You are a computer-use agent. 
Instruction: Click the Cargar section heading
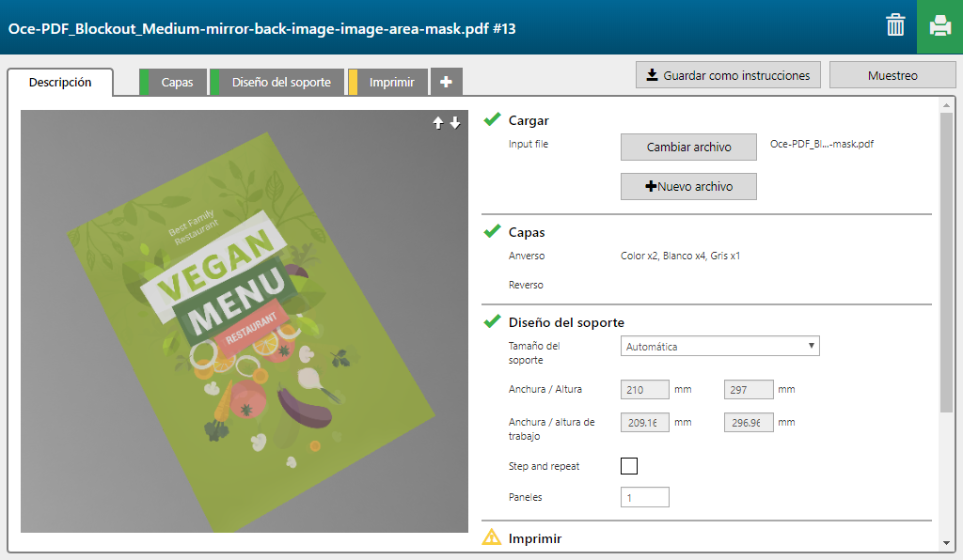pos(529,120)
